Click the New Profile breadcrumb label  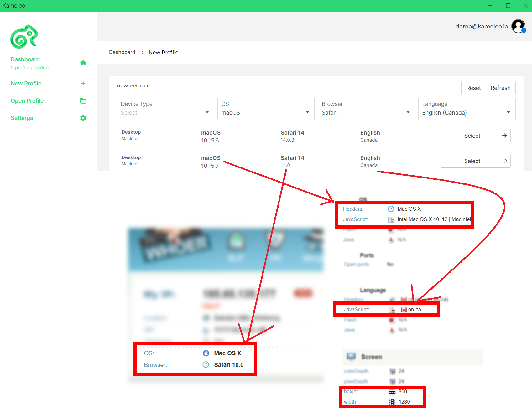click(x=163, y=52)
